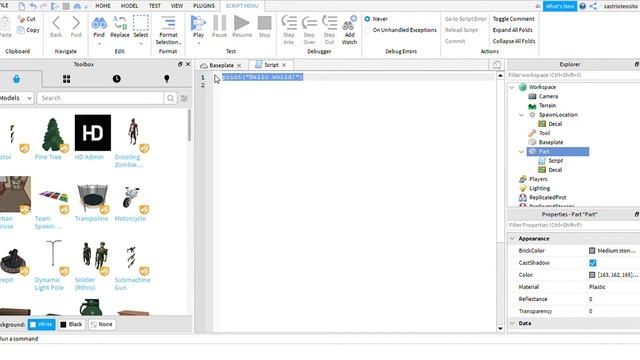640x360 pixels.
Task: Open the PLUGINS ribbon tab
Action: pyautogui.click(x=204, y=6)
